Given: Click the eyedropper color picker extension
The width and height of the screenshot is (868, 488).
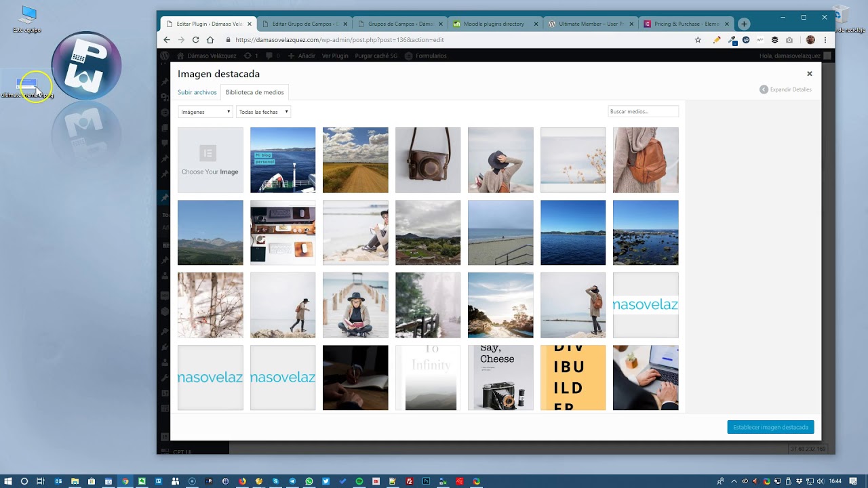Looking at the screenshot, I should click(732, 40).
